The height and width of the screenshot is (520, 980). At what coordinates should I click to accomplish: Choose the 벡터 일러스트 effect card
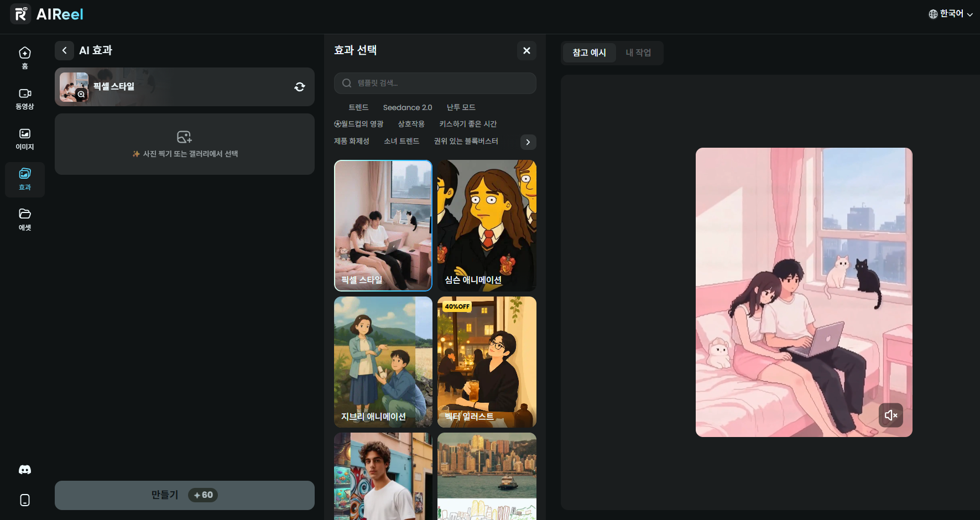coord(487,362)
